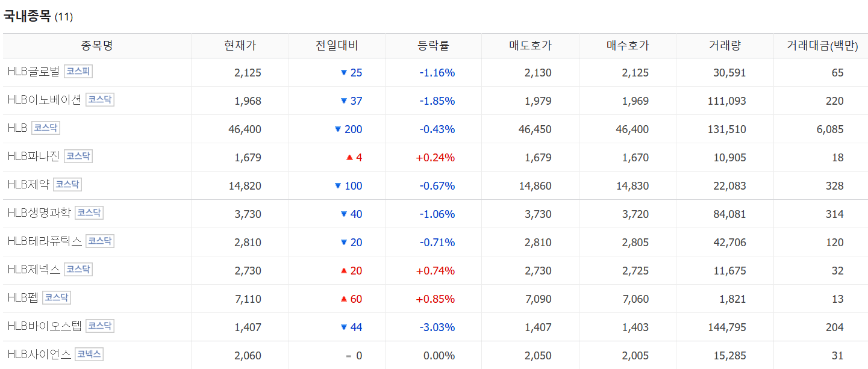Viewport: 868px width, 369px height.
Task: Click 코넥스 badge beside HLB사이언스
Action: click(89, 354)
